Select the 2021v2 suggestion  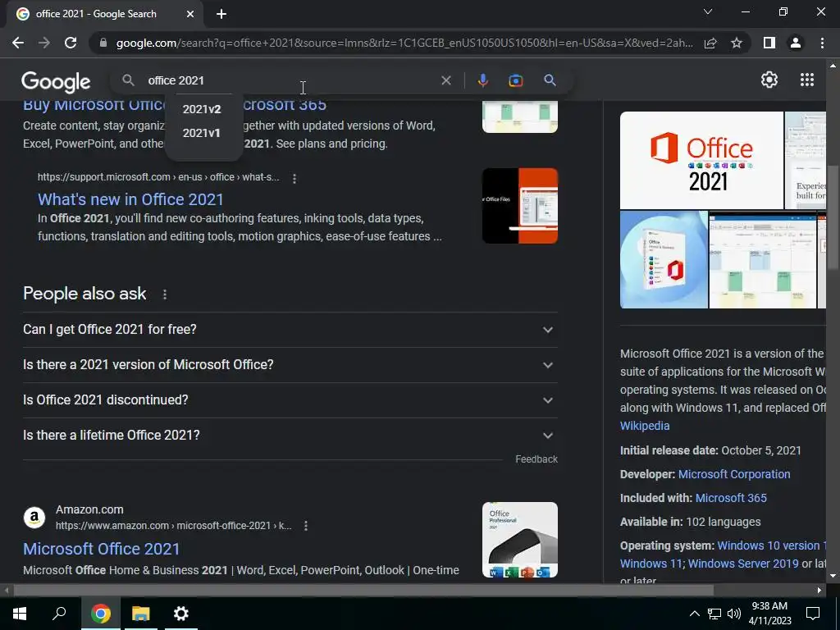[202, 109]
